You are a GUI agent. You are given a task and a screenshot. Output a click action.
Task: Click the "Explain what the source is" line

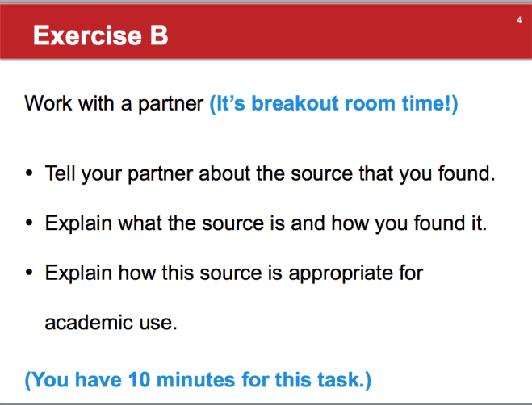tap(266, 223)
